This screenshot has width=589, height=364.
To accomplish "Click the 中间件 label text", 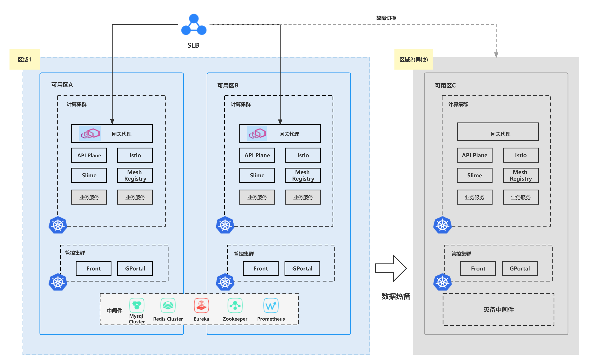I will [115, 311].
